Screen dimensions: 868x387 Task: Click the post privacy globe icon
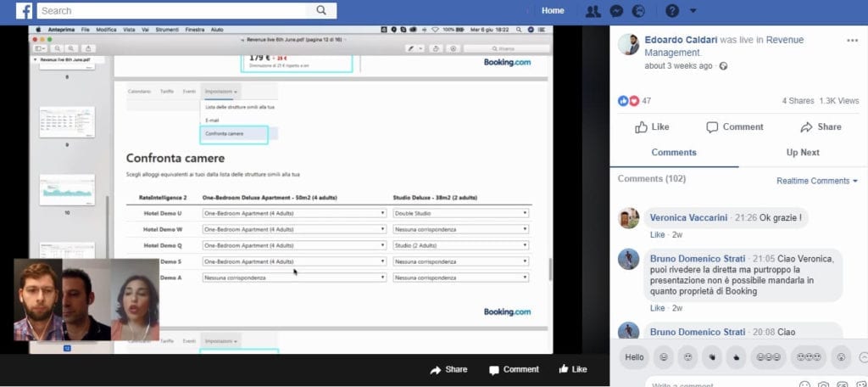[723, 66]
